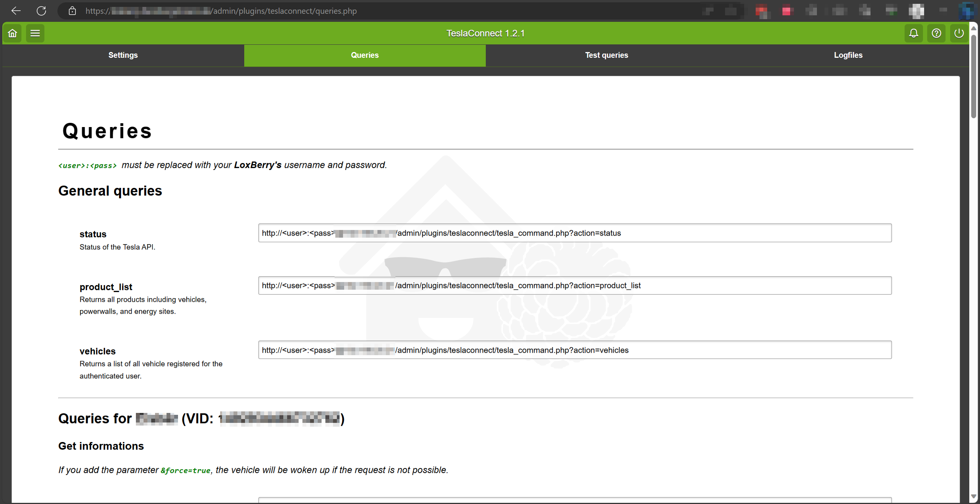This screenshot has width=980, height=504.
Task: Click the address bar lock icon
Action: pyautogui.click(x=72, y=11)
